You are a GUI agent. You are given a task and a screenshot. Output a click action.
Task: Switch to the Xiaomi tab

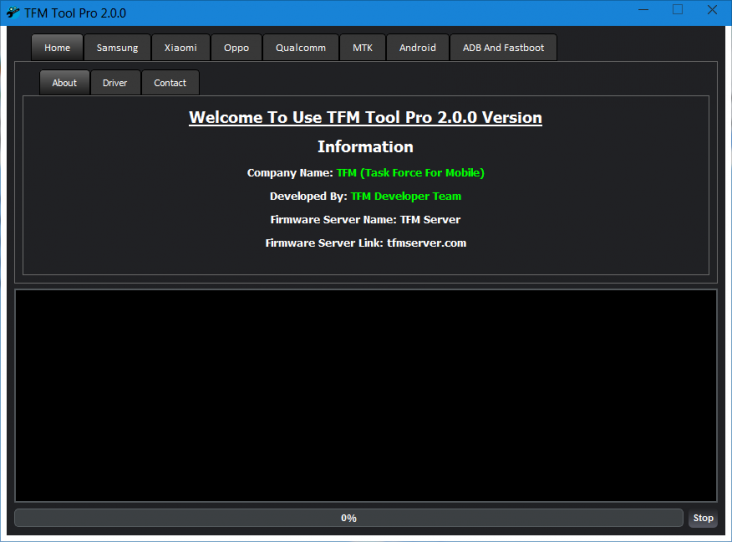click(x=181, y=48)
